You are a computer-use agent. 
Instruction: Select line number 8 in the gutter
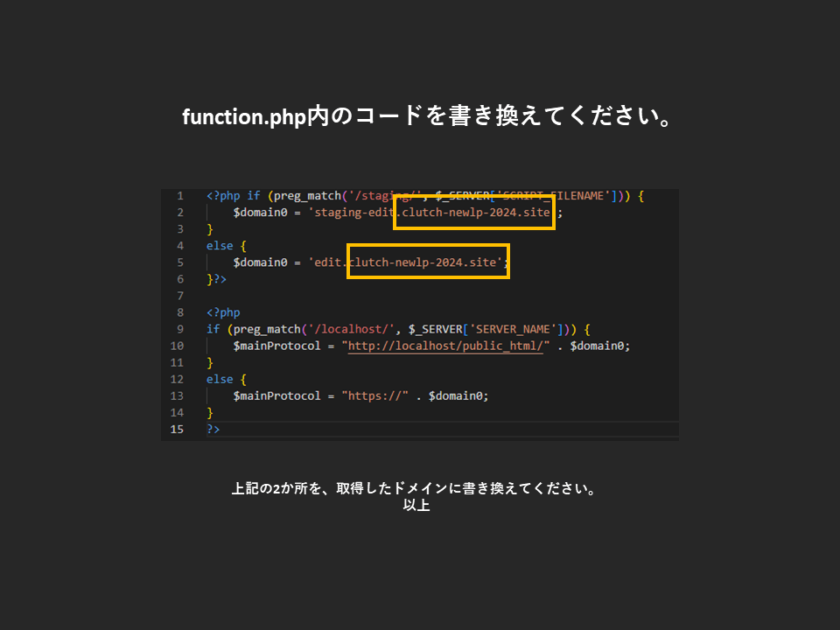tap(179, 312)
